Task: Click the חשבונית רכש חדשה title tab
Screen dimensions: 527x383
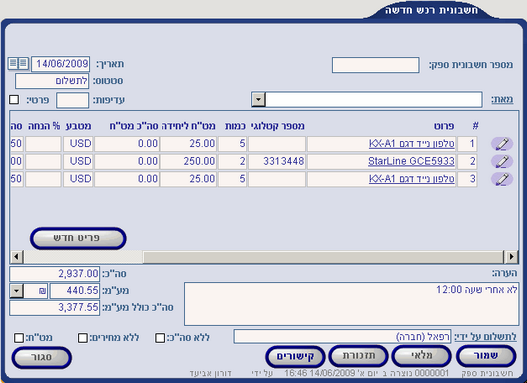Action: tap(431, 10)
